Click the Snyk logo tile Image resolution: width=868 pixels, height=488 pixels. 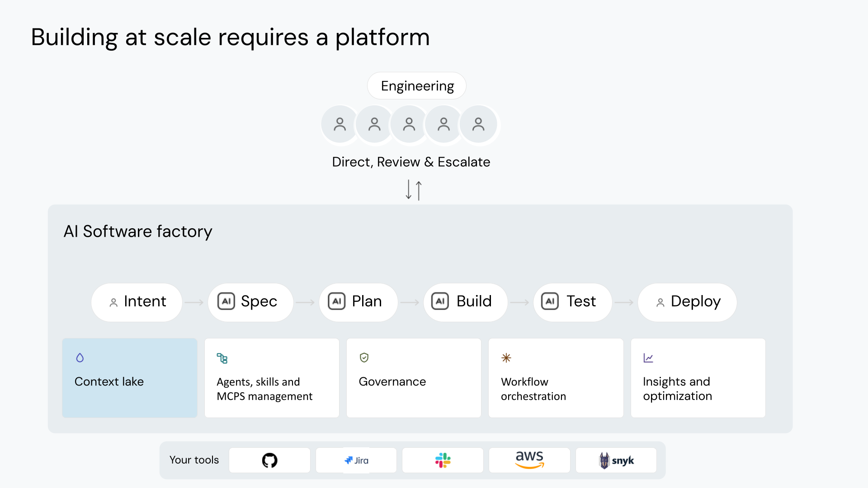(x=616, y=460)
